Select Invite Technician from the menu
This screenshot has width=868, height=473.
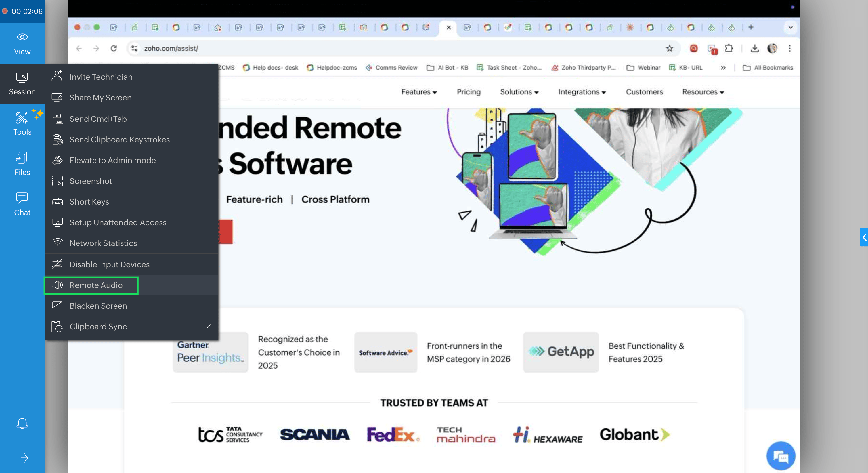pyautogui.click(x=101, y=77)
